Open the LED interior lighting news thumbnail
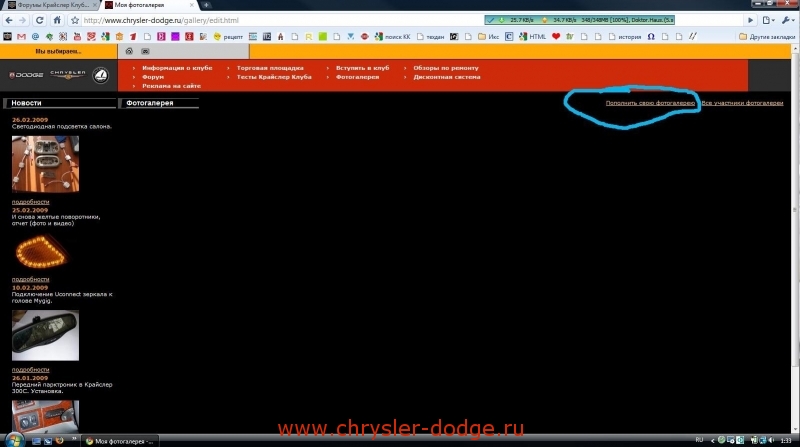This screenshot has height=447, width=800. [x=45, y=164]
